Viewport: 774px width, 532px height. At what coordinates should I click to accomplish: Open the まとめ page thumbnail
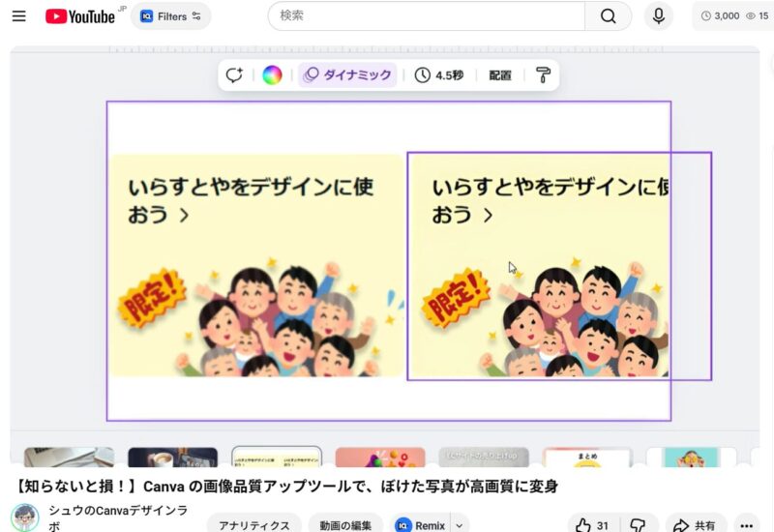tap(587, 458)
